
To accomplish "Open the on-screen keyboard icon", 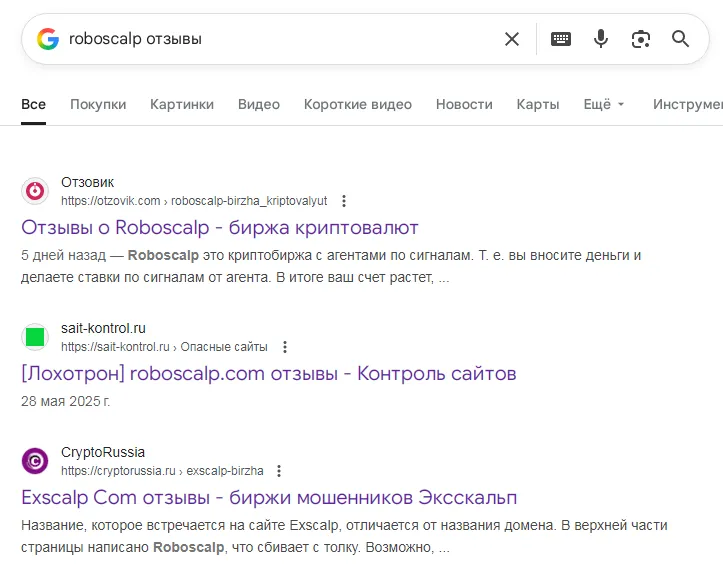I will [x=561, y=39].
